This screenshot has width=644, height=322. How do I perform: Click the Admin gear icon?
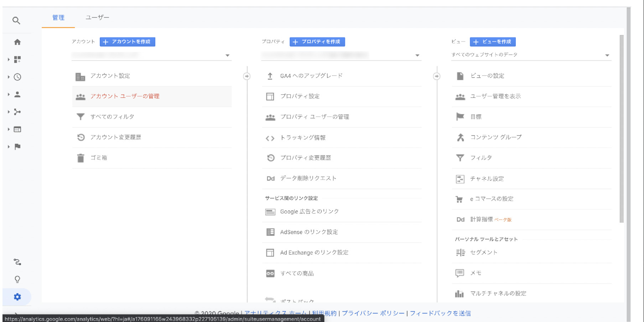(17, 296)
